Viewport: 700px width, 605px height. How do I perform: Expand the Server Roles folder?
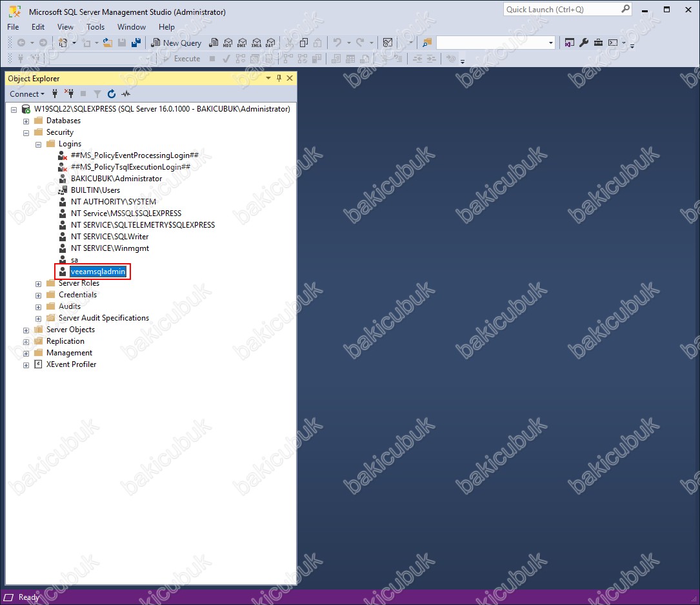(x=39, y=284)
